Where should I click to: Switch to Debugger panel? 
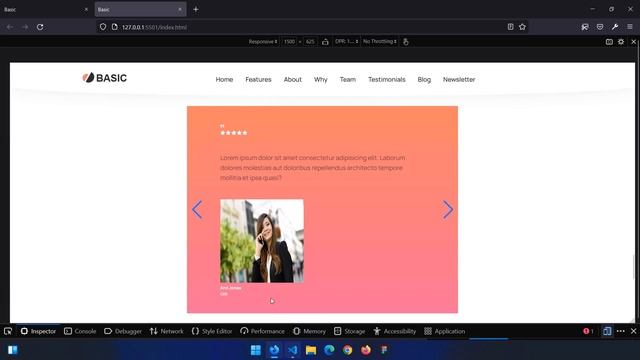(123, 331)
